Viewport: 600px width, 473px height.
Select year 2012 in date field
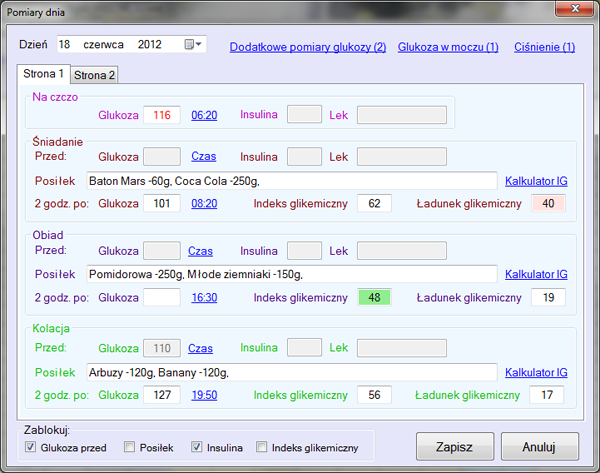(x=150, y=44)
